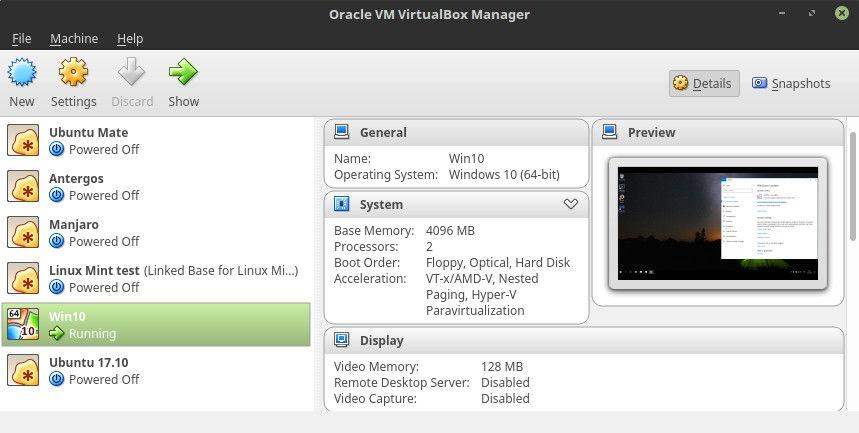Select the Antergos entry name

(x=76, y=179)
